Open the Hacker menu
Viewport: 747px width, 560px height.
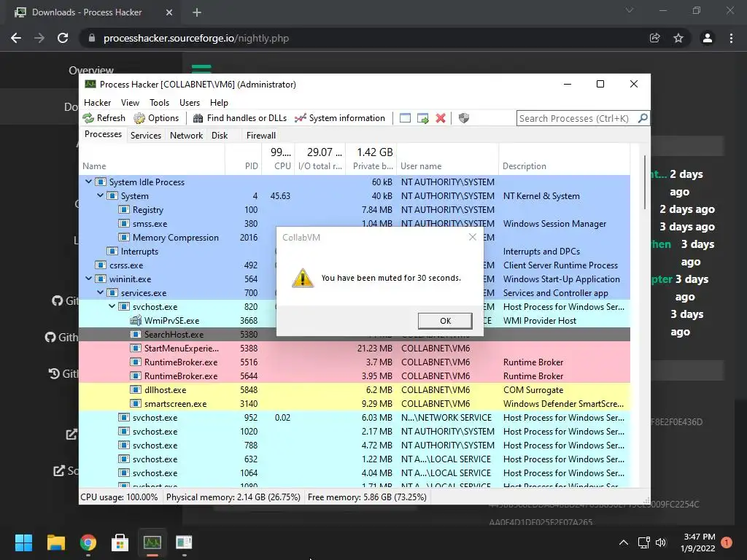coord(97,102)
